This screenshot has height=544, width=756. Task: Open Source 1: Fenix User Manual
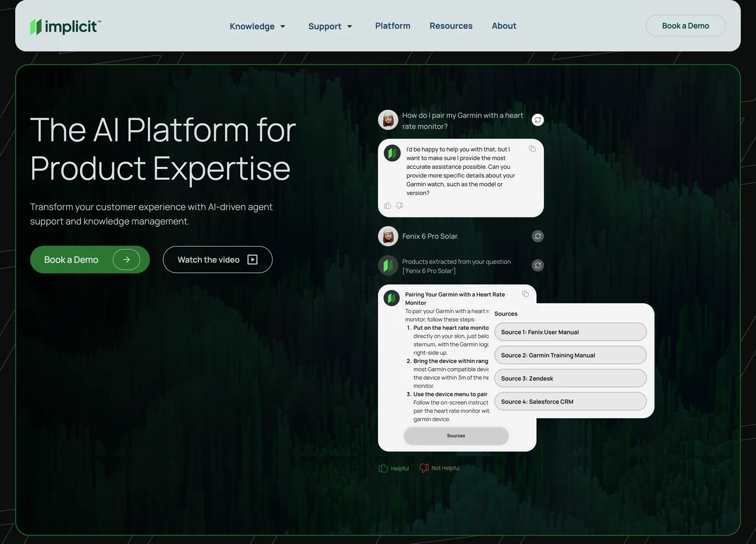pos(570,332)
